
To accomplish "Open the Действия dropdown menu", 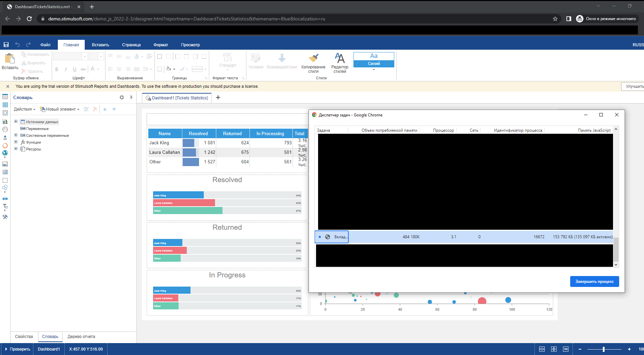I will point(24,109).
